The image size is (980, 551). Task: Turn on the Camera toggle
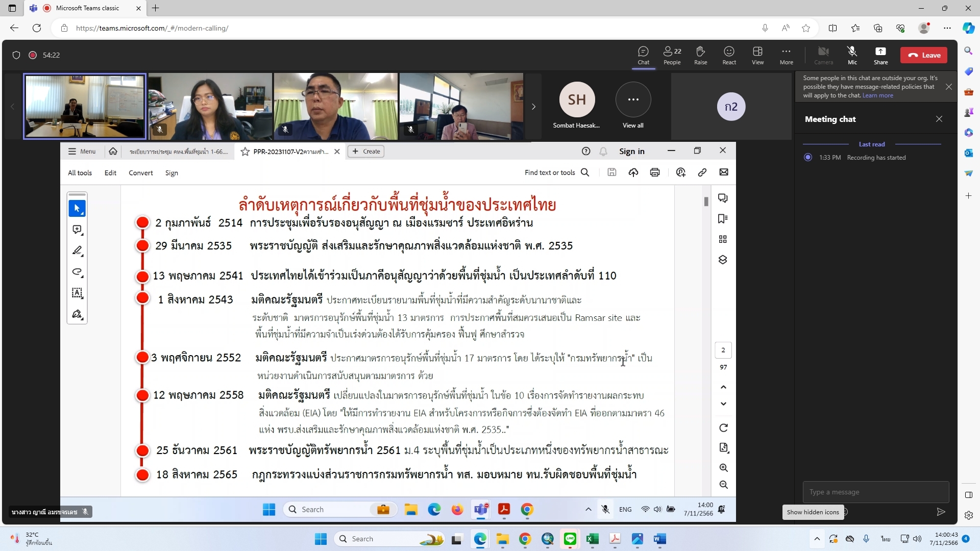coord(823,55)
